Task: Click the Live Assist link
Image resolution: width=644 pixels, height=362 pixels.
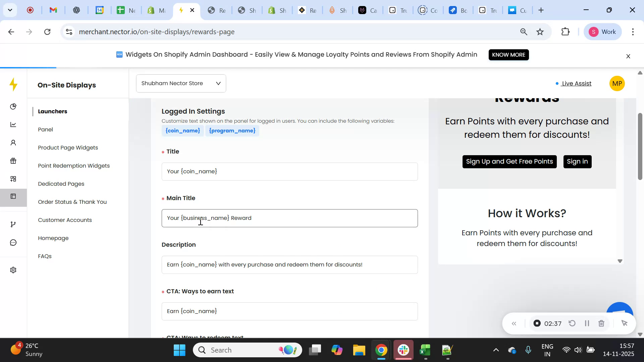Action: click(x=576, y=83)
